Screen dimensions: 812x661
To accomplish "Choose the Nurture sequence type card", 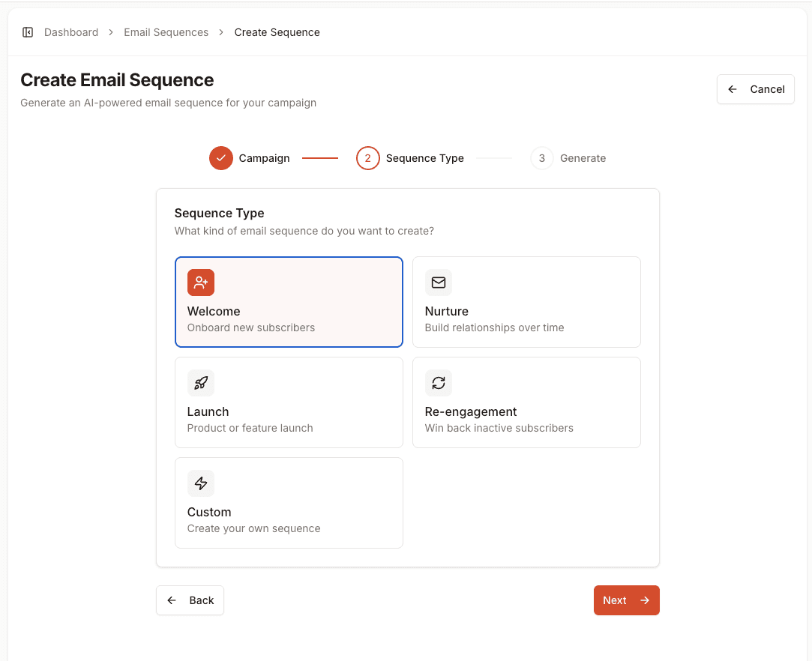I will pos(526,302).
